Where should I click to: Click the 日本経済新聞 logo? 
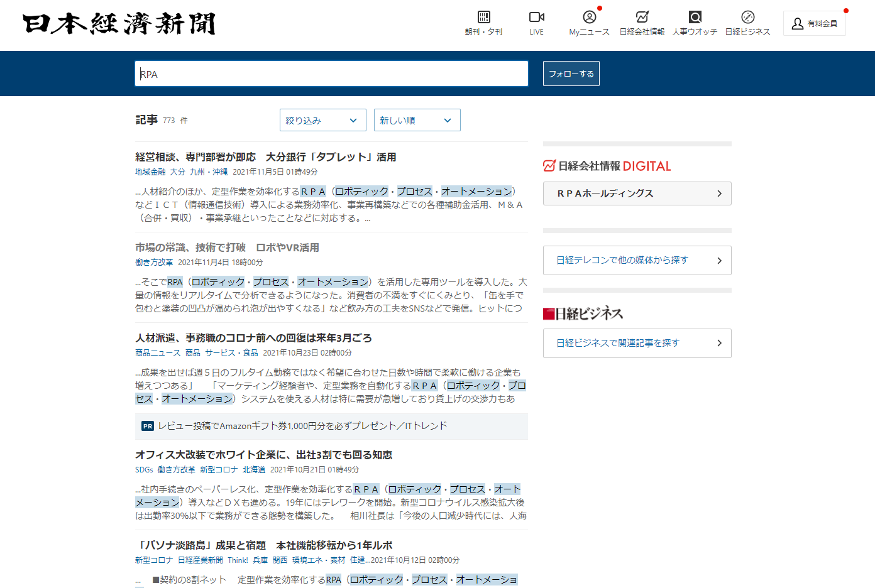coord(119,24)
